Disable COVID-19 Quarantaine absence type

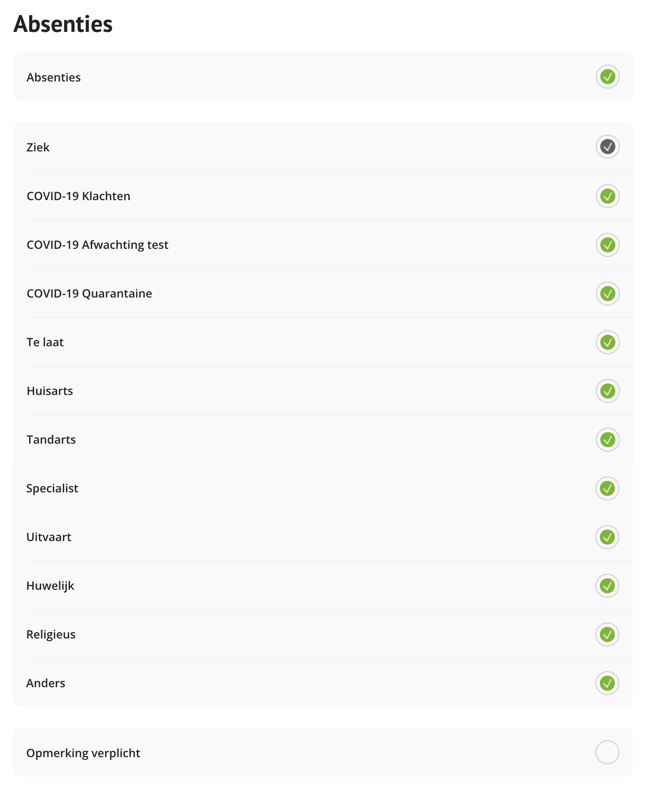point(607,294)
